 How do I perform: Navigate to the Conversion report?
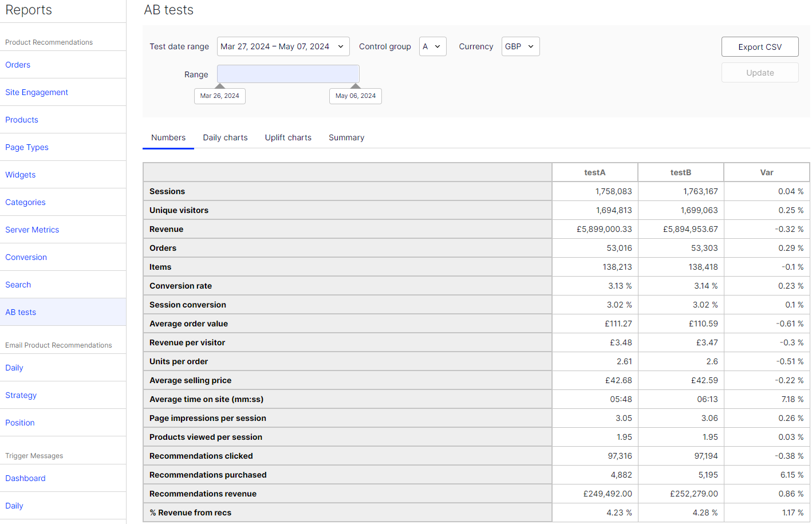(x=26, y=257)
